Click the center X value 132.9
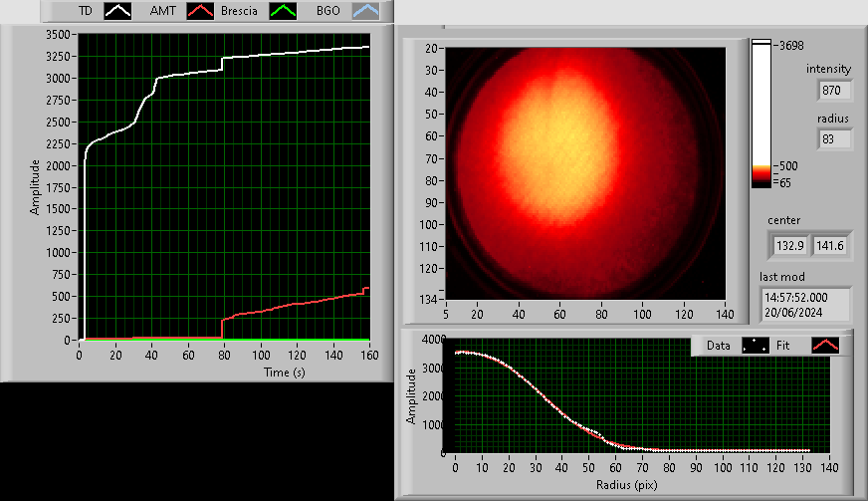The width and height of the screenshot is (868, 501). [x=789, y=245]
